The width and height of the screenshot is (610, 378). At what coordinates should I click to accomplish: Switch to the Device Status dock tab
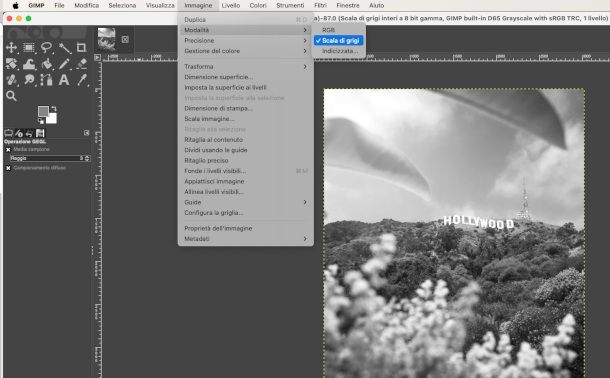pyautogui.click(x=19, y=133)
